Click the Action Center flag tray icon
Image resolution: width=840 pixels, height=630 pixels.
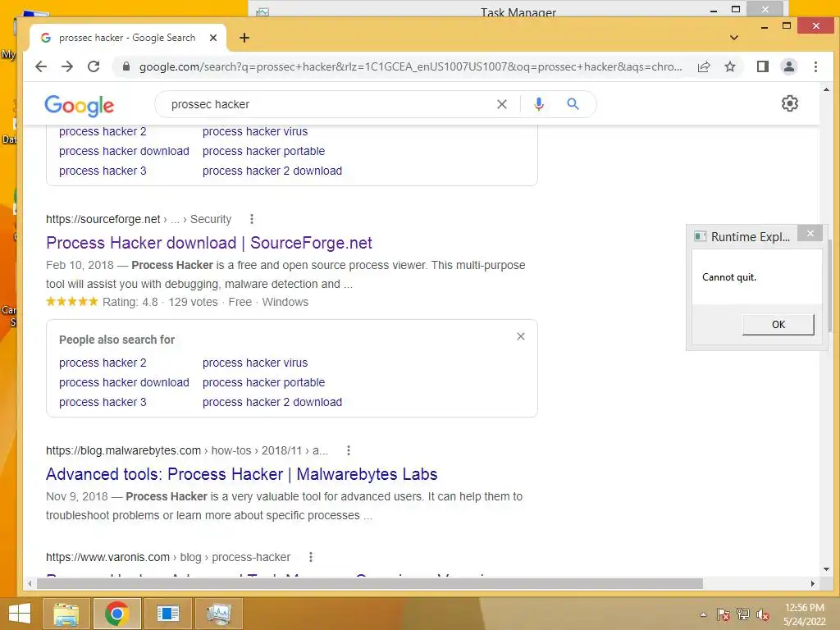click(x=724, y=614)
